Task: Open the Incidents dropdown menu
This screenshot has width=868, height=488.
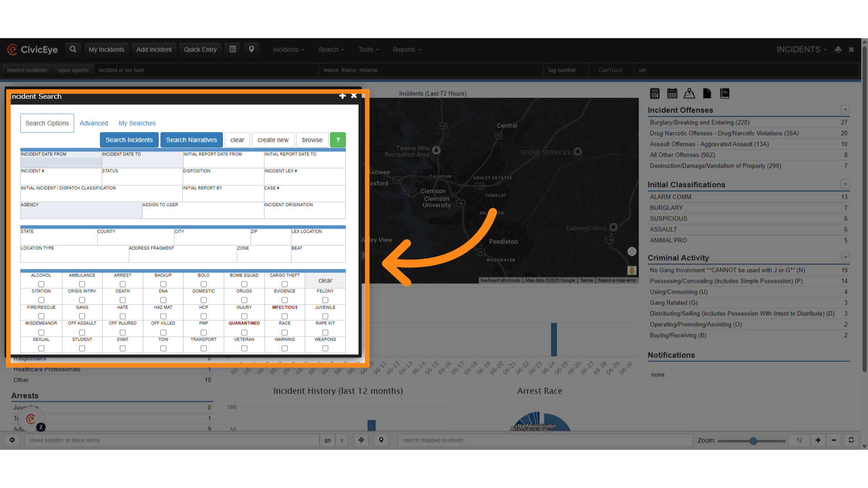Action: click(x=288, y=50)
